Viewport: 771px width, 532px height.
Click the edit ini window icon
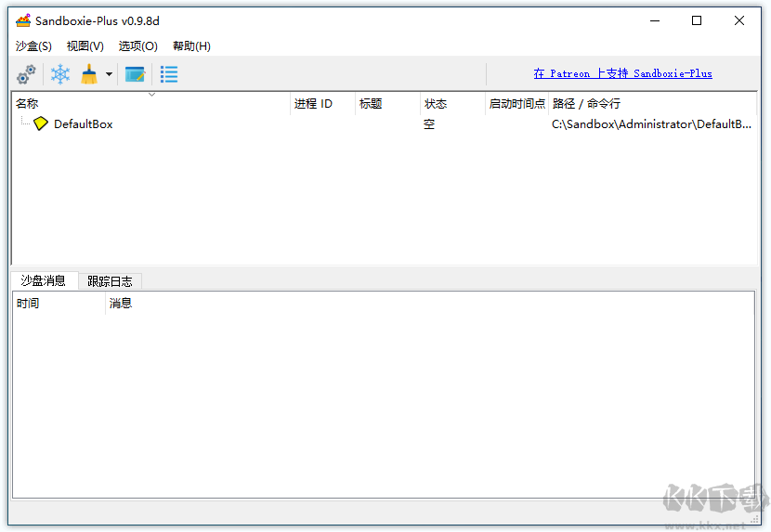click(x=135, y=74)
